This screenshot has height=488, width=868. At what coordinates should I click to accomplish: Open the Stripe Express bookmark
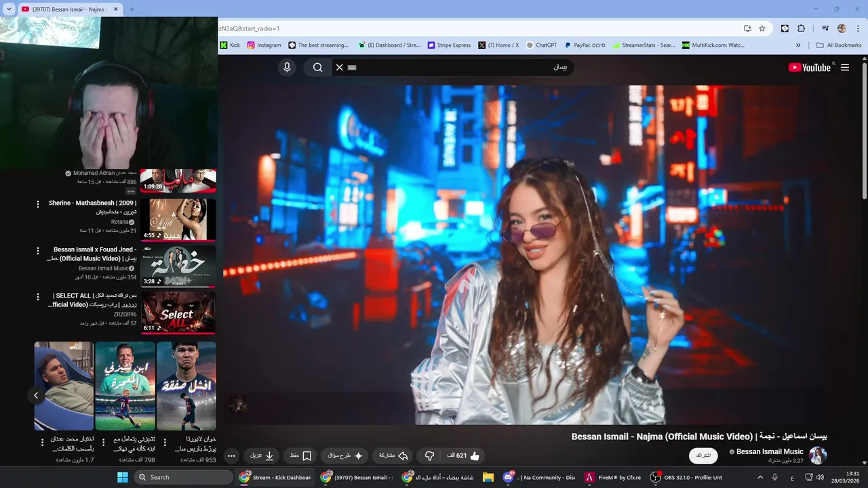point(449,45)
